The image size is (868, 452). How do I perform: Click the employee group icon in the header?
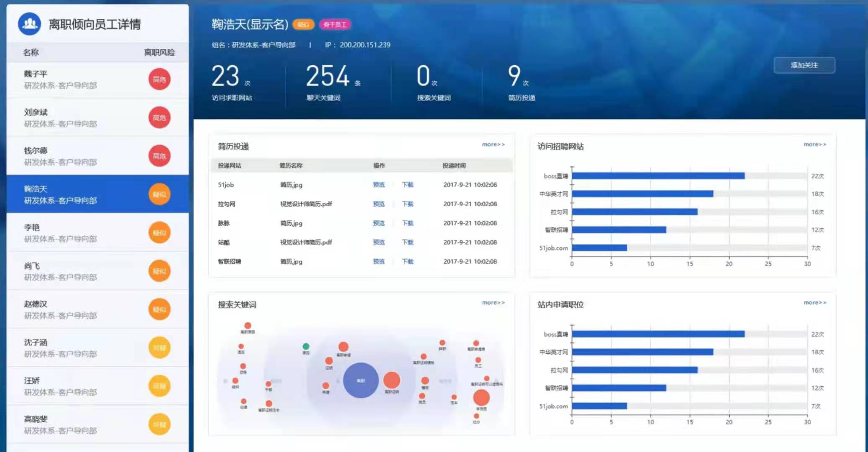[29, 25]
